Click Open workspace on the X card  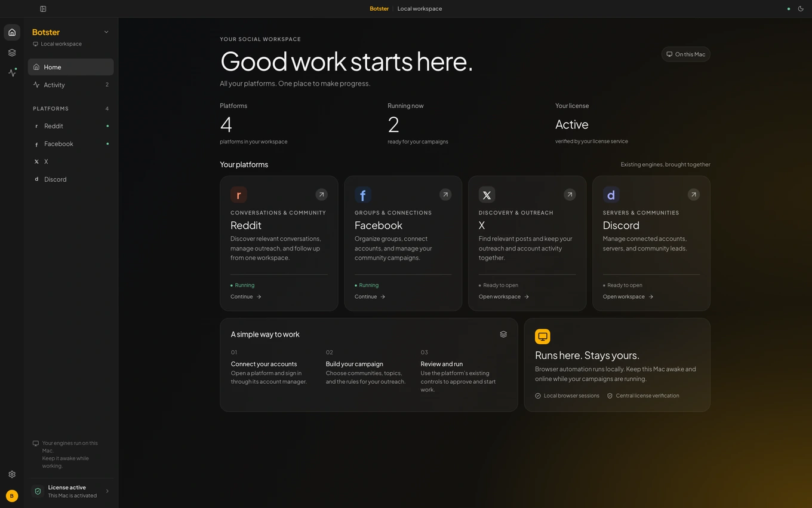coord(504,296)
